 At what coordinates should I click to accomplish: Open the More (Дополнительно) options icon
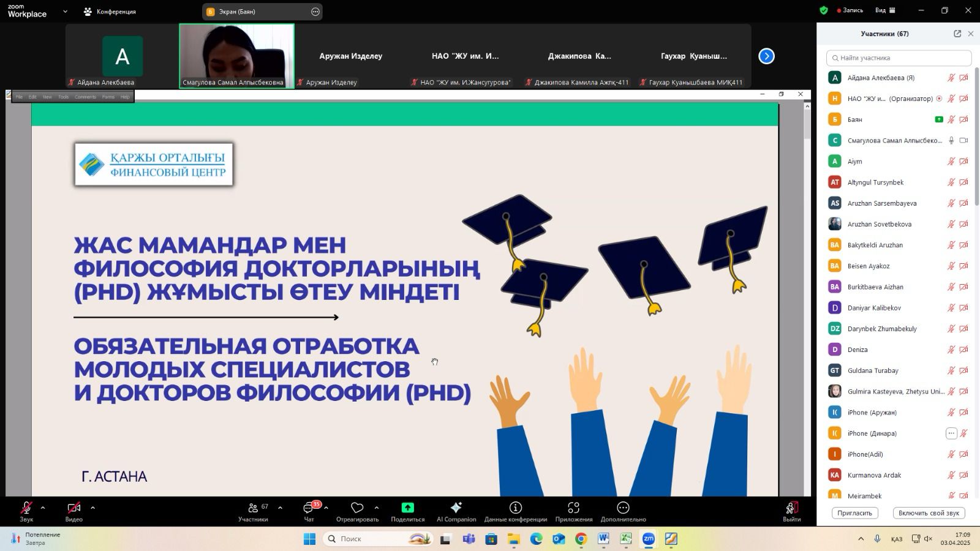click(623, 508)
